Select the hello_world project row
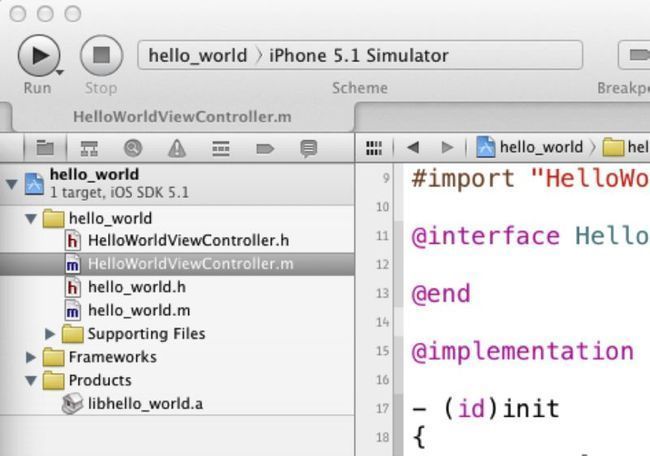The image size is (650, 456). pos(177,184)
